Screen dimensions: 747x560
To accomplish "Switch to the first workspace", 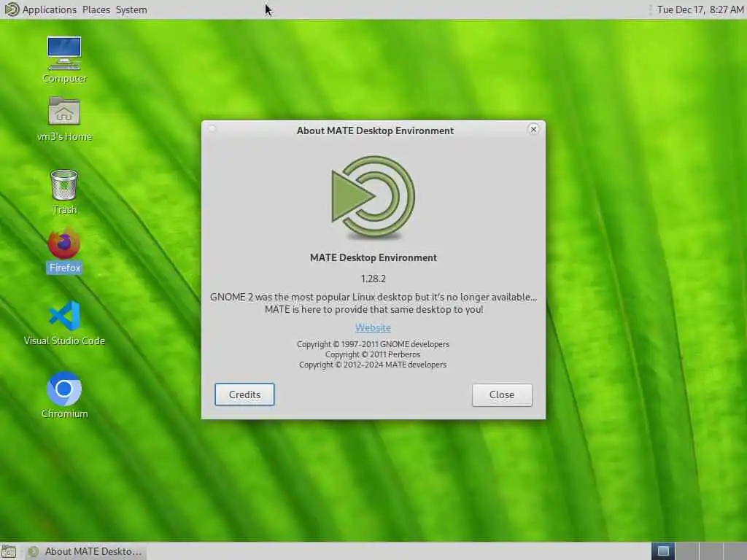I will 662,551.
